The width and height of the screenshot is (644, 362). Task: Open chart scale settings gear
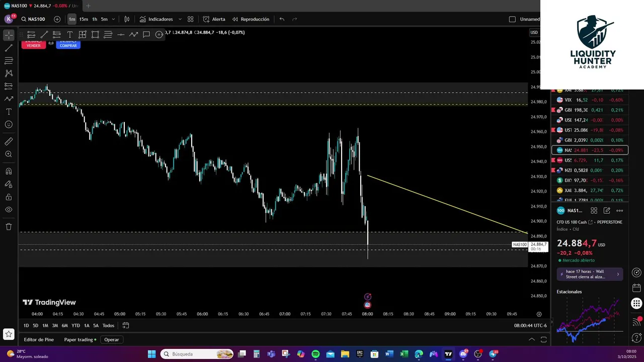click(539, 314)
